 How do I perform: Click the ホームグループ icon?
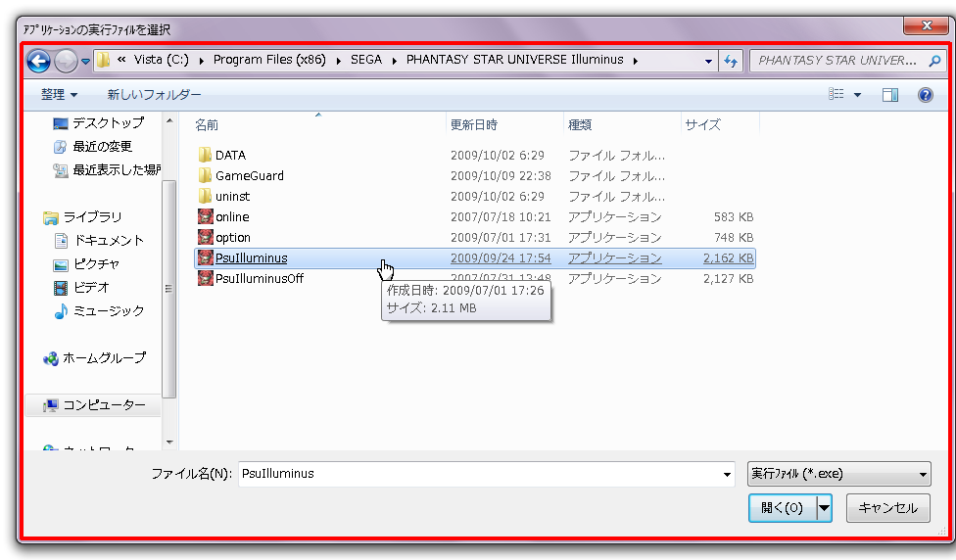click(x=51, y=358)
